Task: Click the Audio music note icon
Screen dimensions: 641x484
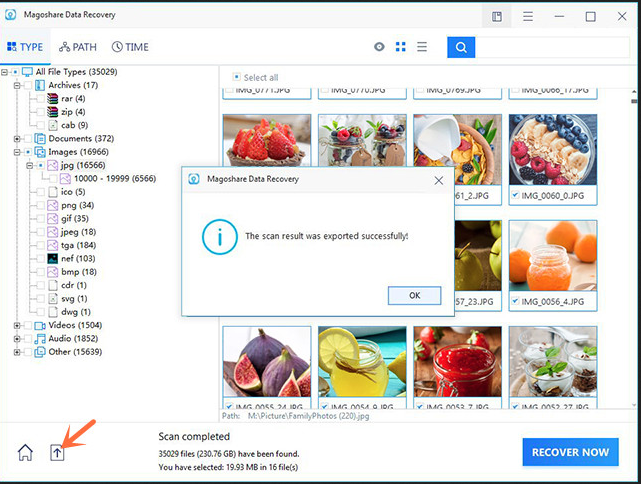Action: click(x=40, y=338)
